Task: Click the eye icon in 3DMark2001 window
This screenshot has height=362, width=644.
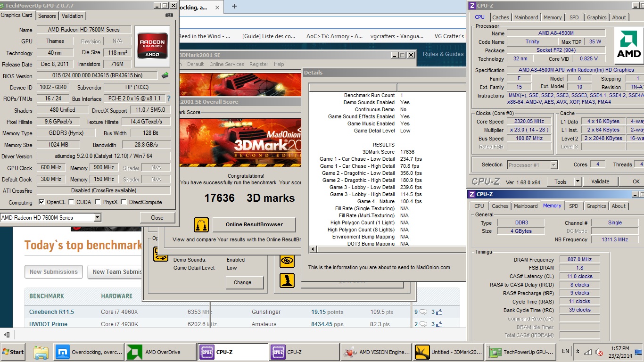Action: tap(287, 260)
